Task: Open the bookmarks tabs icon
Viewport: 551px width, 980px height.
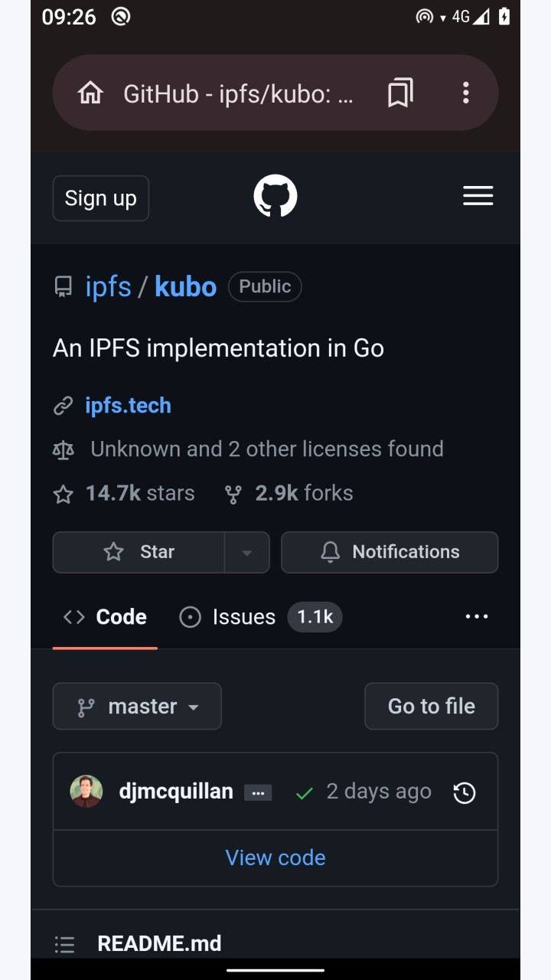Action: pos(400,93)
